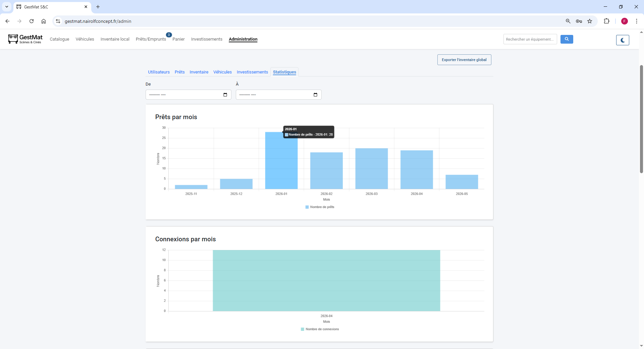
Task: Switch to Utilisateurs tab
Action: [159, 72]
